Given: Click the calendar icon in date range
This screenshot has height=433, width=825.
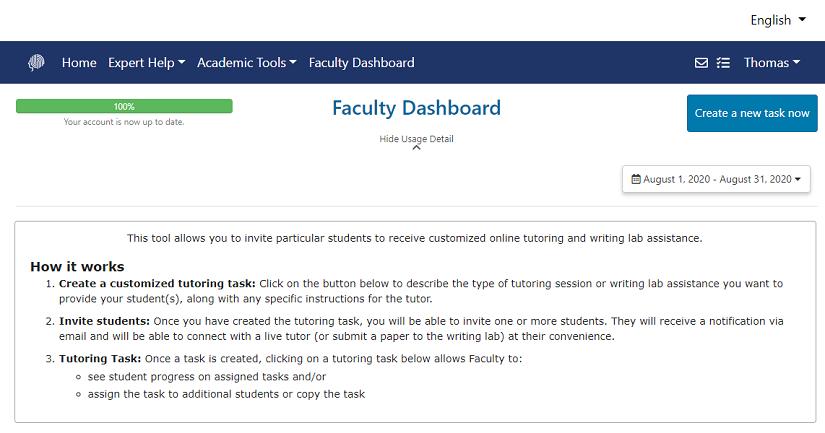Looking at the screenshot, I should tap(635, 180).
